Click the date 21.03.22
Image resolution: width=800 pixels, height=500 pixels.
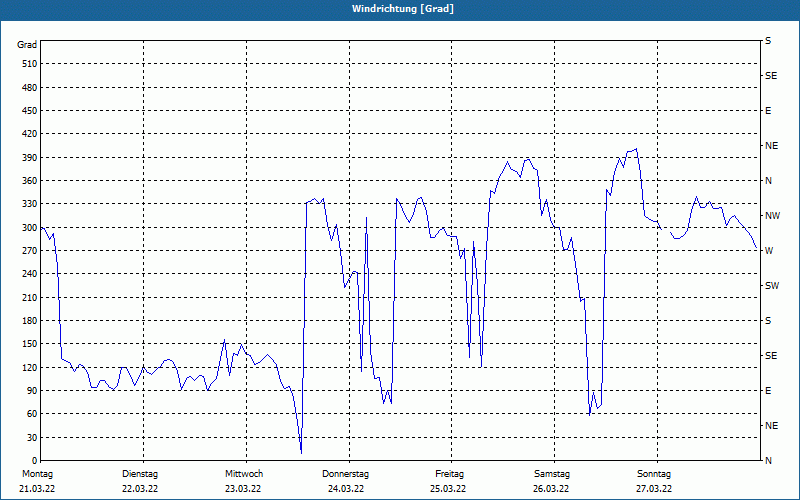point(37,489)
